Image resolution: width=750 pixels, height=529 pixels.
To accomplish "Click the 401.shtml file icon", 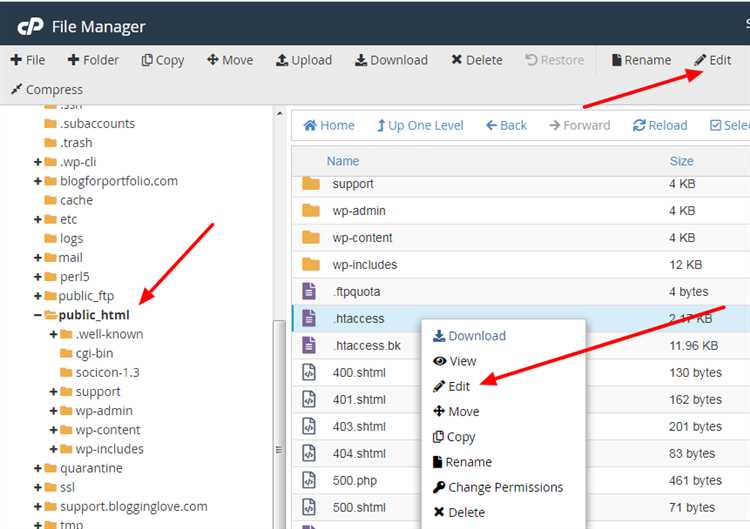I will click(x=309, y=399).
